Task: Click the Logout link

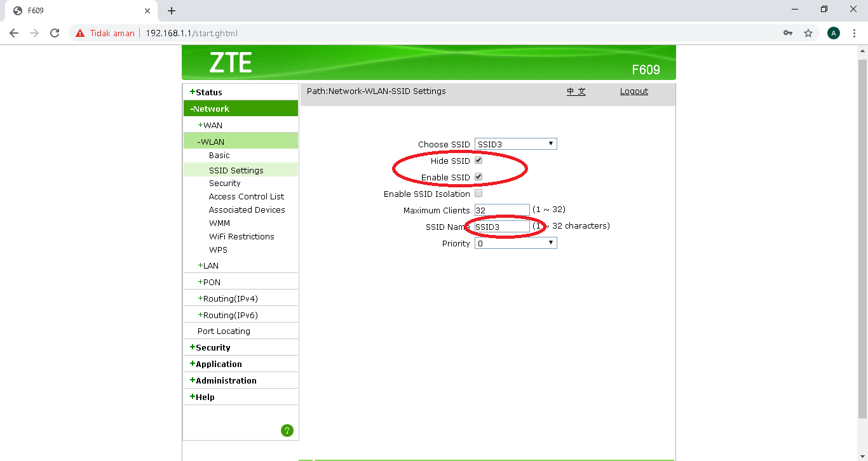Action: (x=634, y=91)
